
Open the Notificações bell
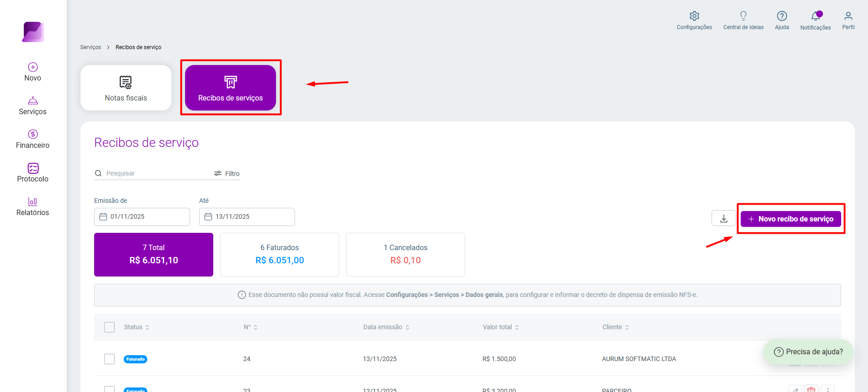[816, 16]
